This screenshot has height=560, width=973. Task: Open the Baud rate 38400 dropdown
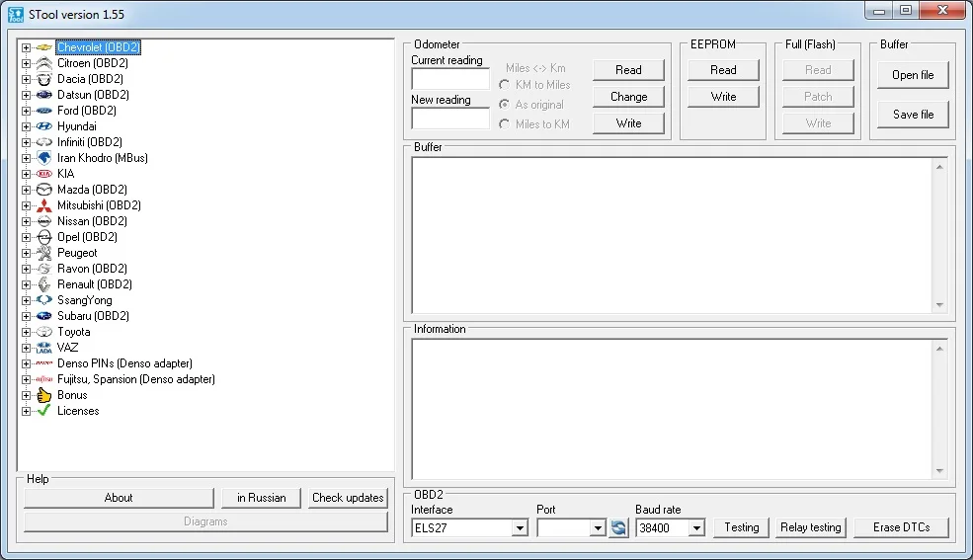pyautogui.click(x=696, y=528)
